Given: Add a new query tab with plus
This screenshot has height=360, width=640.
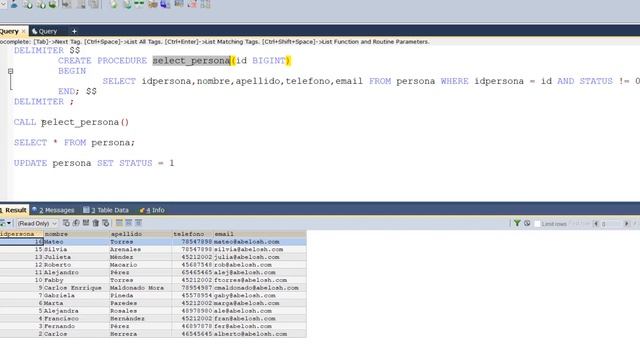Looking at the screenshot, I should tap(74, 31).
